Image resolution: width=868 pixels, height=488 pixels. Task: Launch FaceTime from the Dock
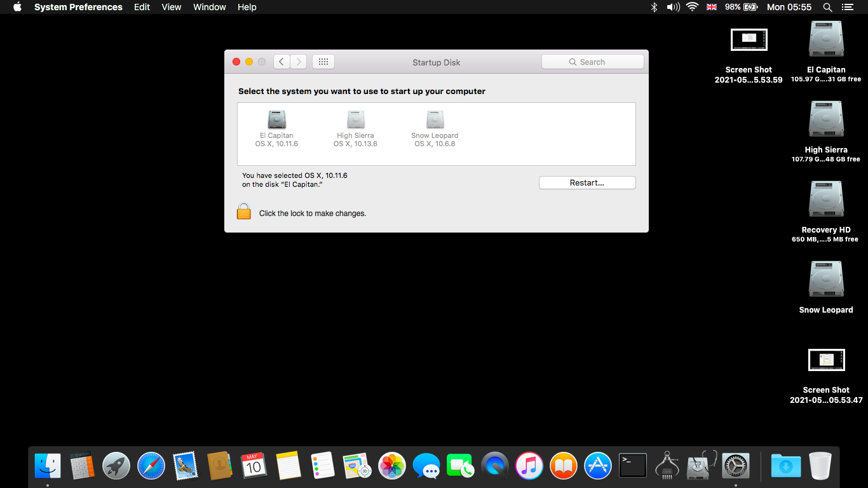[460, 466]
